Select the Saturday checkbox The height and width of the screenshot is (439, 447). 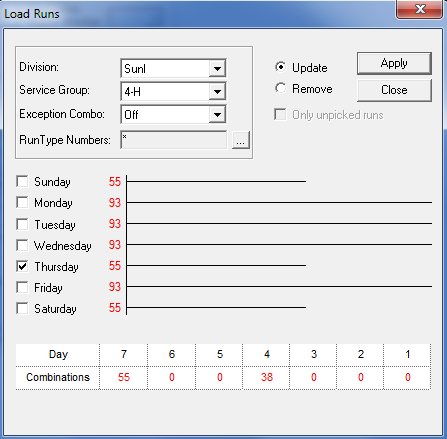click(x=22, y=308)
